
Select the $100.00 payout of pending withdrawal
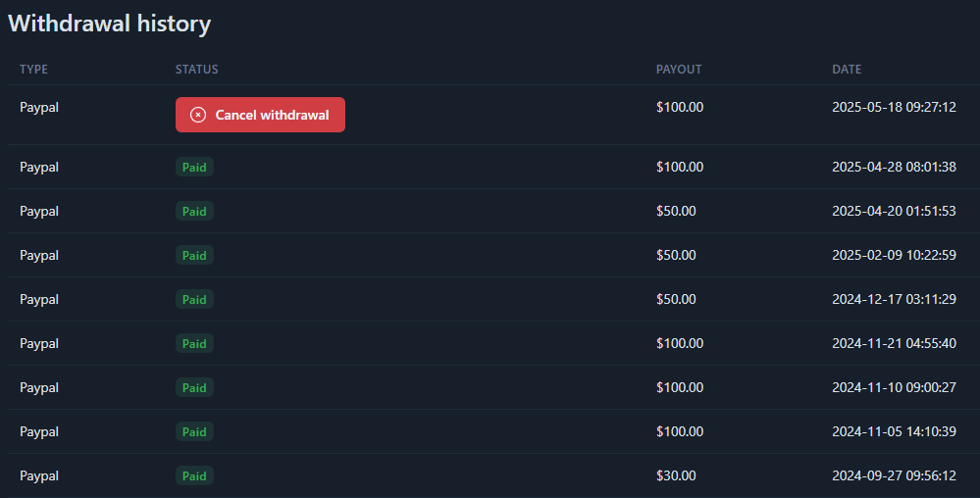[680, 107]
